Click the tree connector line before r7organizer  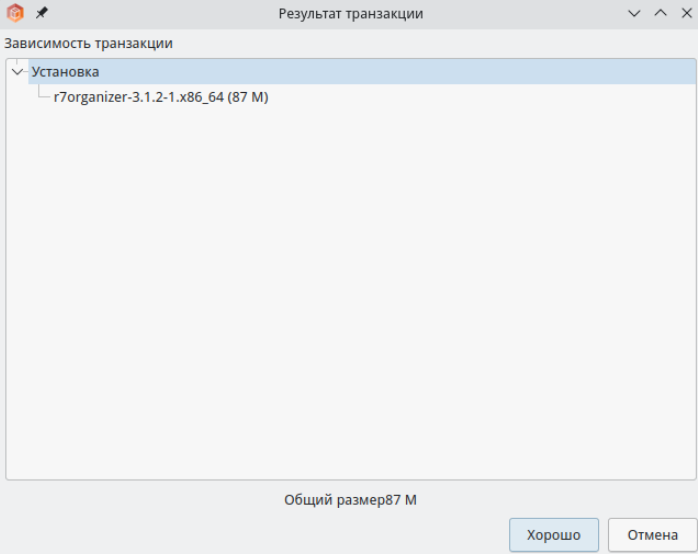click(44, 95)
